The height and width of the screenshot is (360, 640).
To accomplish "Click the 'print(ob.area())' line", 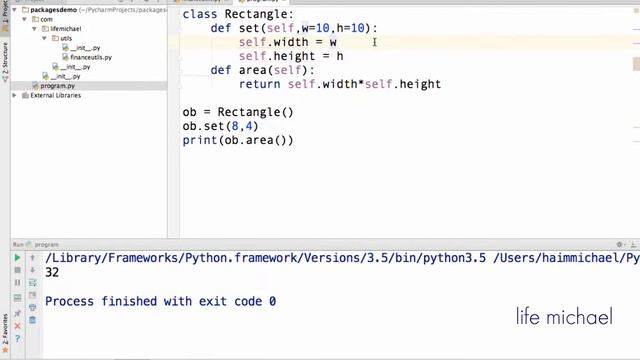I will [238, 140].
